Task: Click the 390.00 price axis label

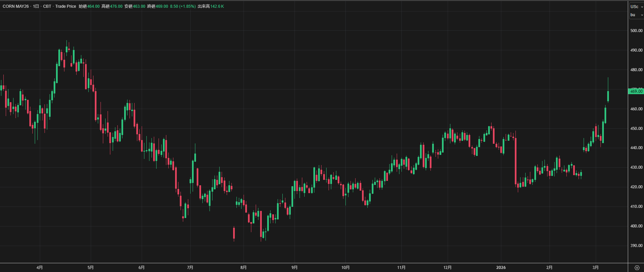Action: (636, 246)
